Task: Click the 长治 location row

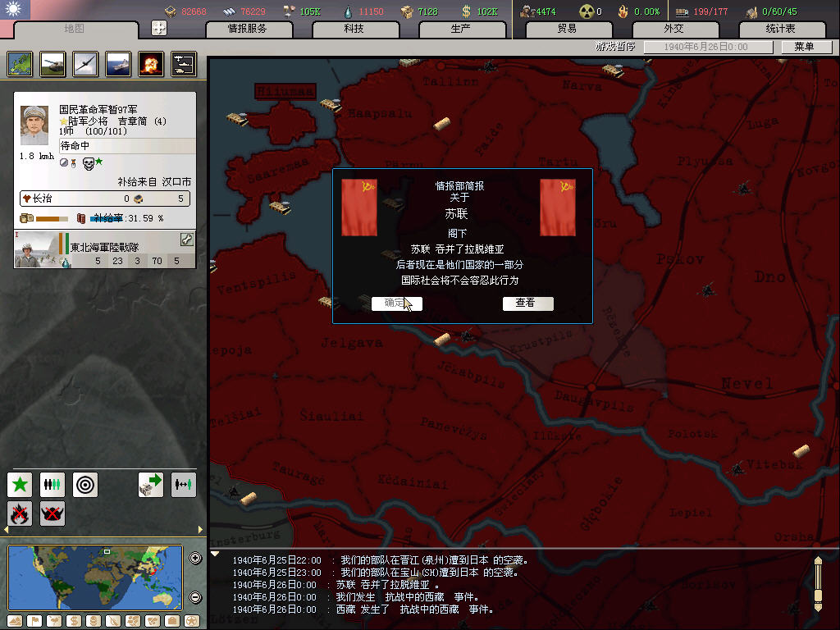Action: click(104, 199)
